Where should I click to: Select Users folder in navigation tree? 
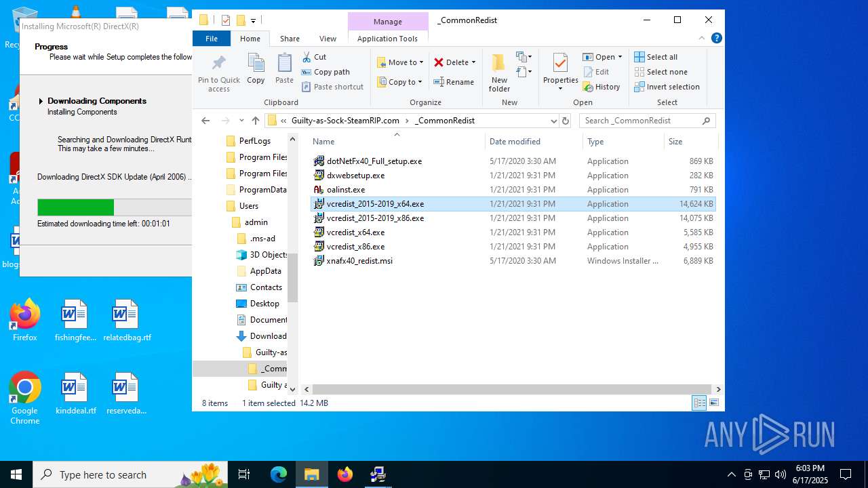[248, 206]
